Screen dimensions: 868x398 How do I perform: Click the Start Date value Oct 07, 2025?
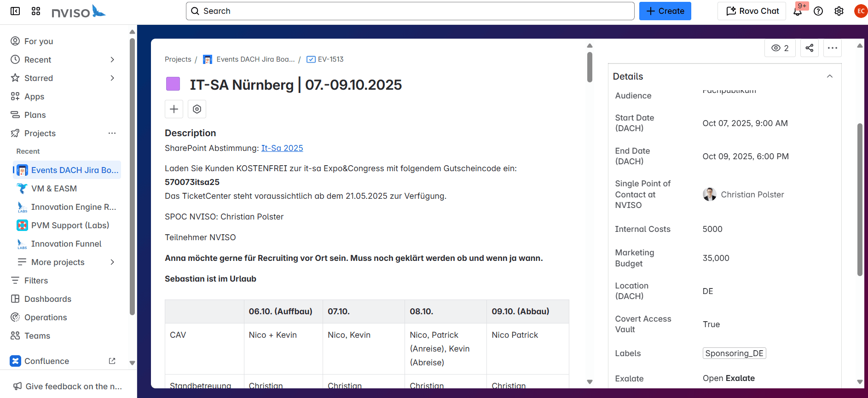click(745, 123)
